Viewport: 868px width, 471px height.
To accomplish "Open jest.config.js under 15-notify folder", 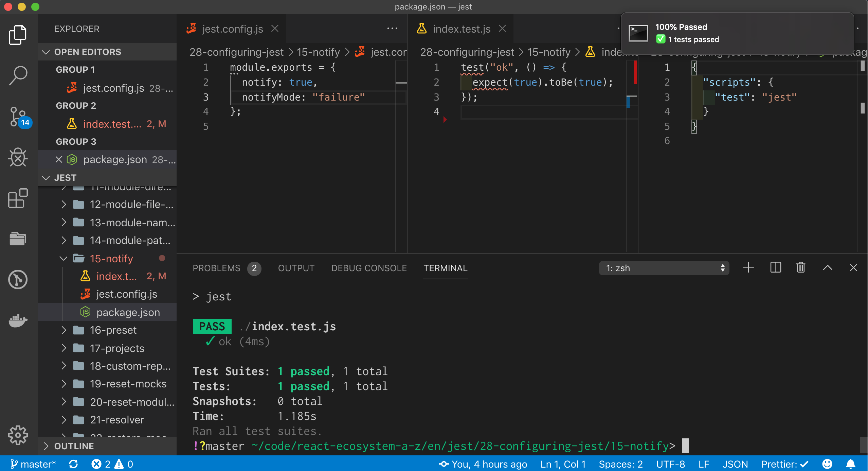I will [107, 294].
